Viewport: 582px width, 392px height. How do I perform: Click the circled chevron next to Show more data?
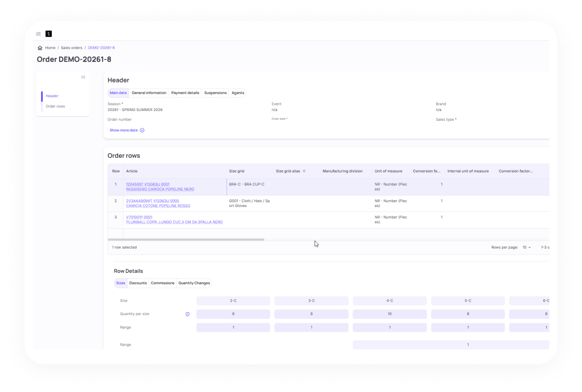pos(142,131)
